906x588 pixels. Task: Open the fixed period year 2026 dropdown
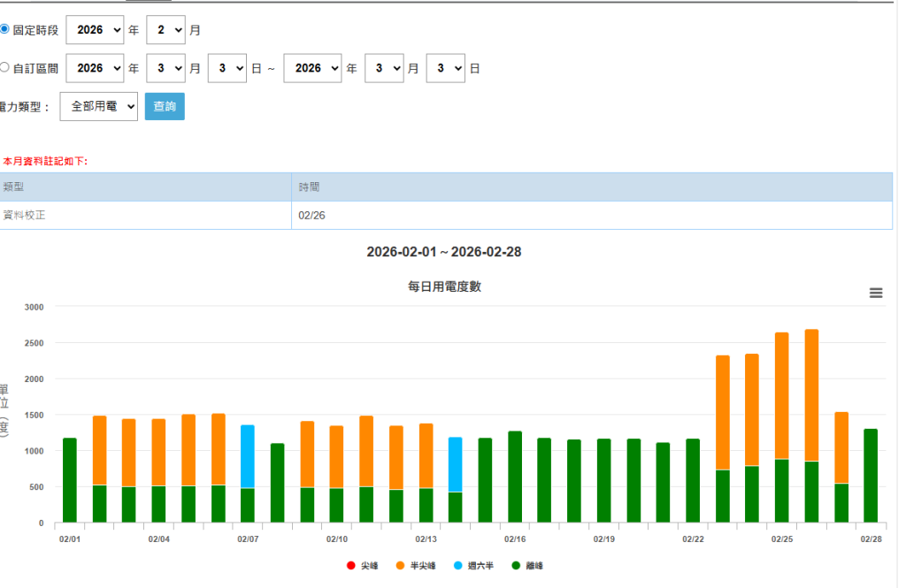coord(95,30)
